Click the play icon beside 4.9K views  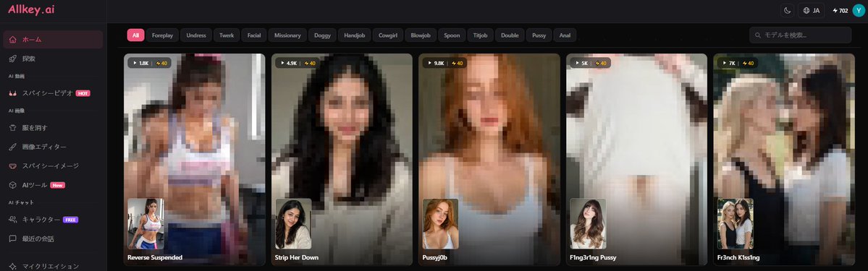click(282, 63)
